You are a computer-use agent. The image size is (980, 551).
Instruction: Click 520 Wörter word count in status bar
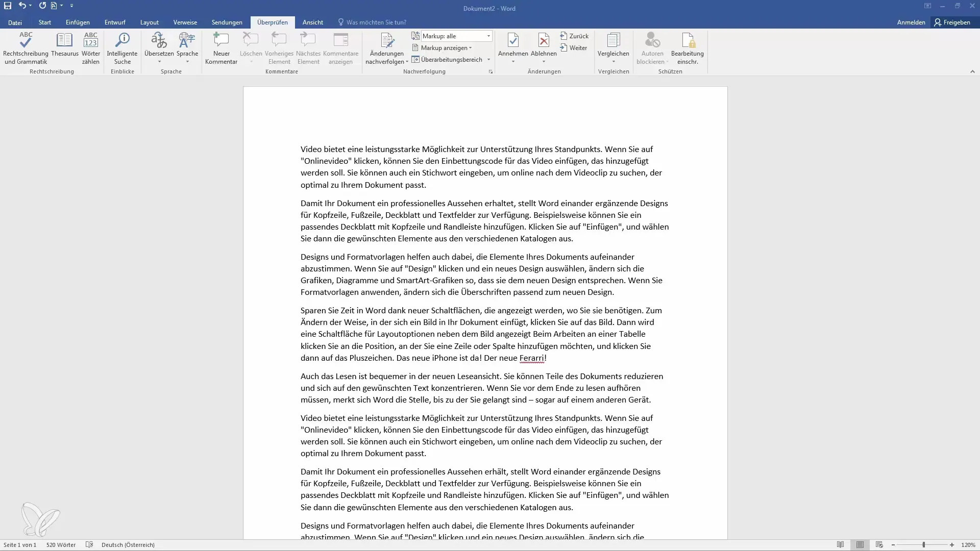pyautogui.click(x=61, y=545)
